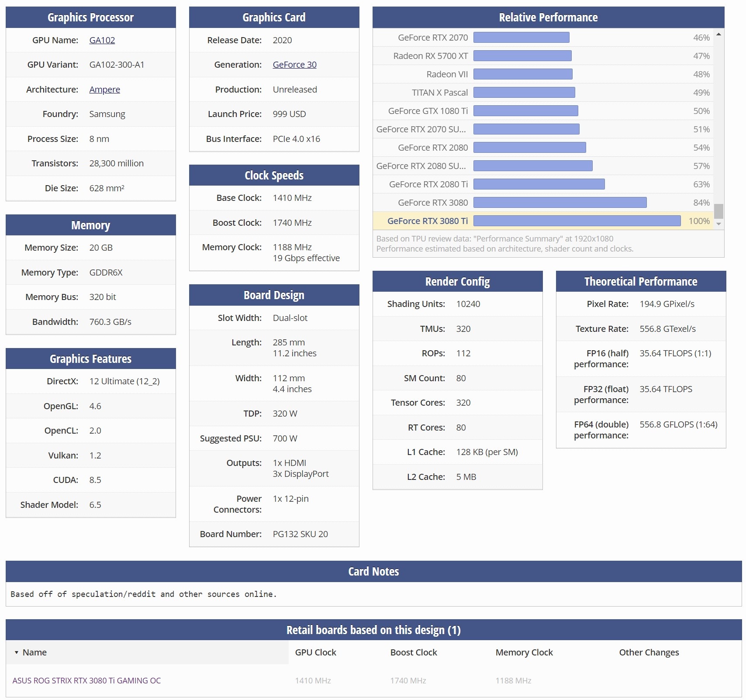
Task: Click the DirectX value 12 Ultimate (12_2)
Action: 124,381
